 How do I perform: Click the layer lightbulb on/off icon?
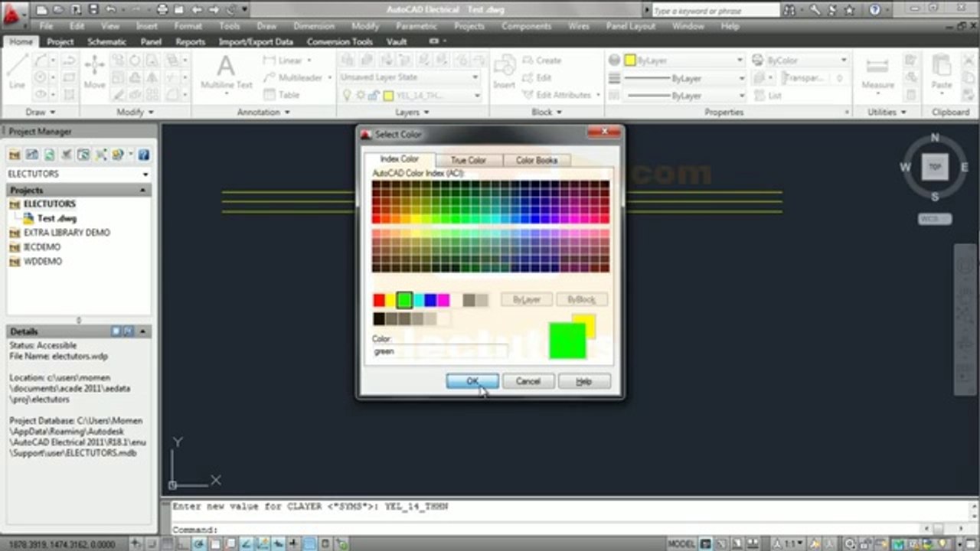click(x=347, y=96)
